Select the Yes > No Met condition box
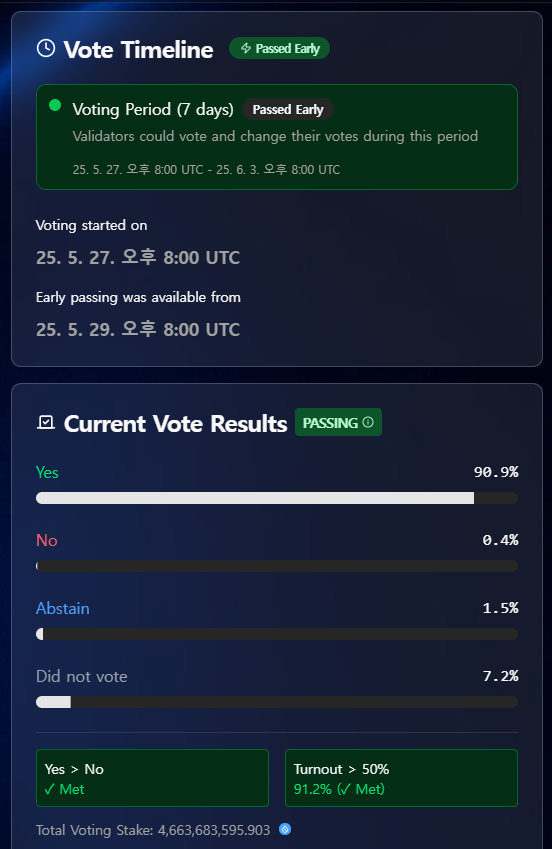This screenshot has height=849, width=552. tap(152, 778)
